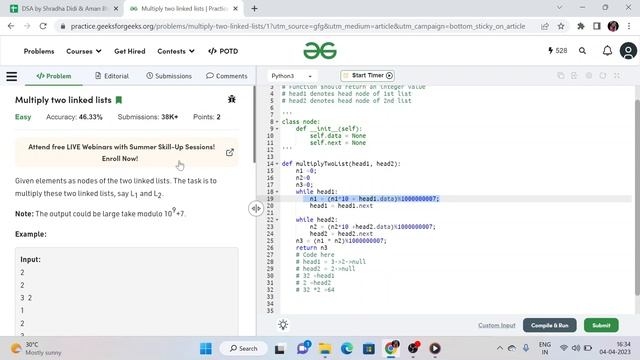Open a new browser tab

(x=254, y=9)
